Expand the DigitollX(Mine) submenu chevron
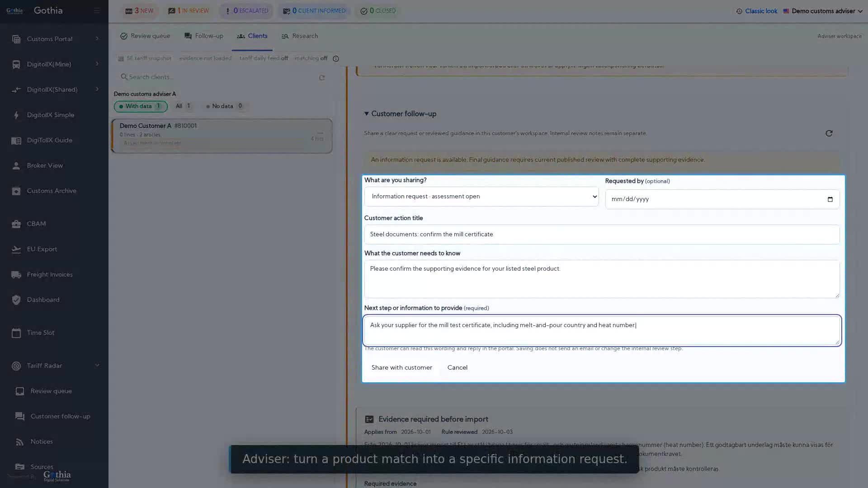Screen dimensions: 868x488 [x=97, y=64]
